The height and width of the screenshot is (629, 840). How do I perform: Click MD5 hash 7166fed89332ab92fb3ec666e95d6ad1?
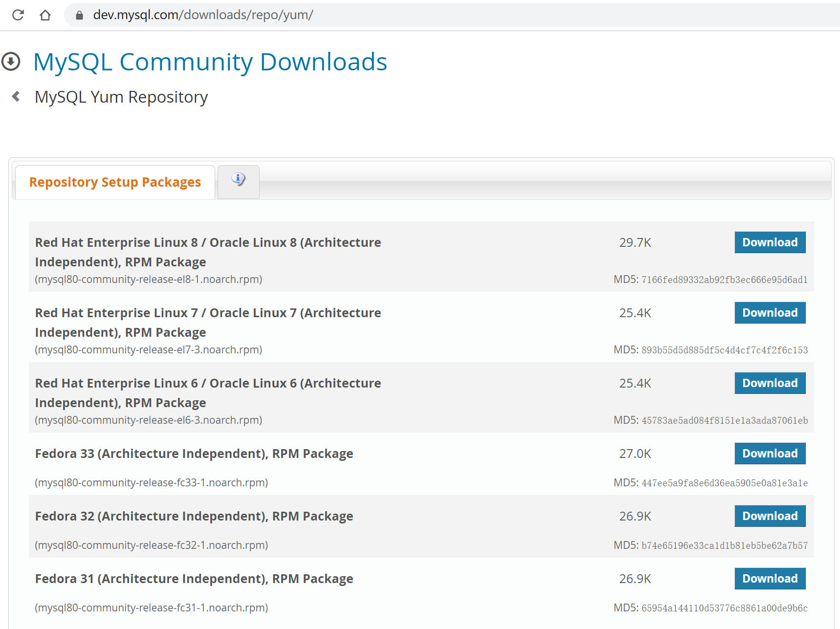click(x=725, y=280)
